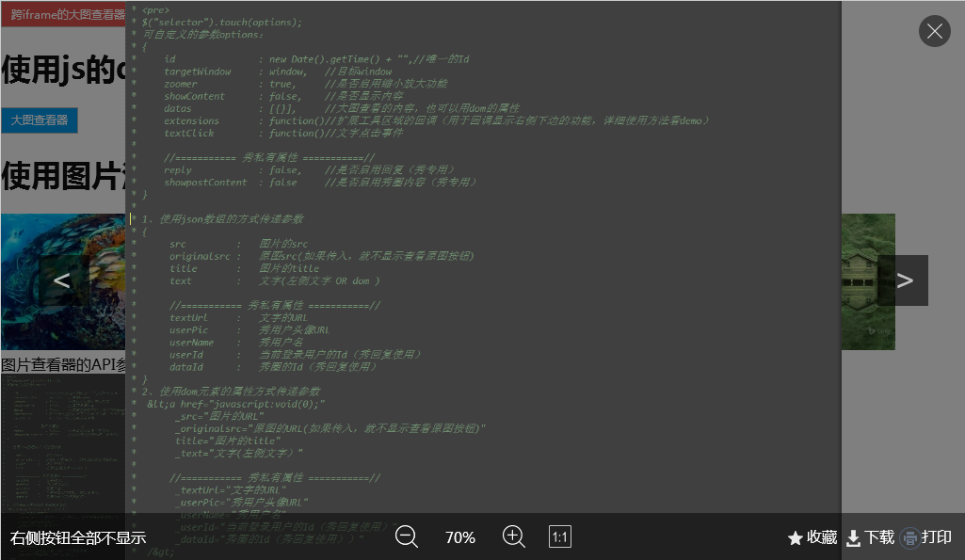Click the blue 大图查看器 button
Viewport: 965px width, 560px height.
tap(40, 120)
